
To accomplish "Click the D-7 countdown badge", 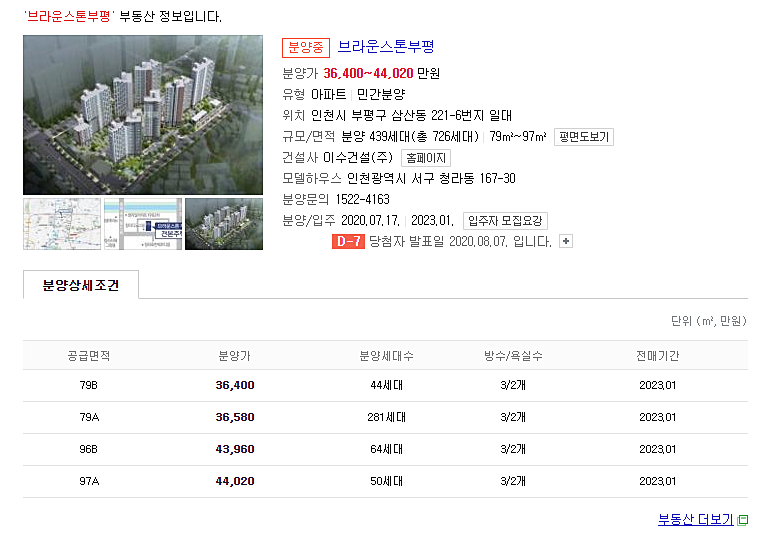I will click(x=348, y=242).
